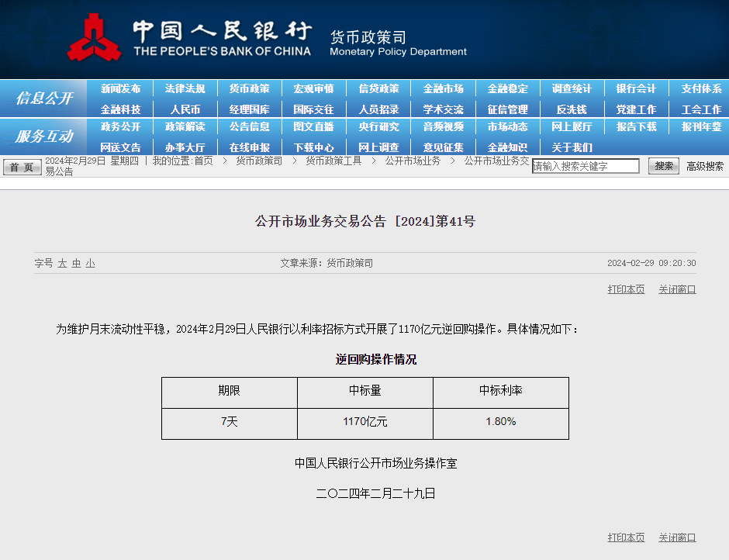Viewport: 729px width, 560px height.
Task: Focus the search keyword input field
Action: pos(585,166)
